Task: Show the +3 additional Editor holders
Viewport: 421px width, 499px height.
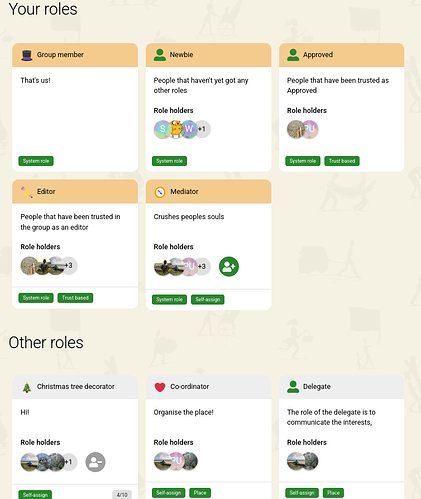Action: click(x=69, y=265)
